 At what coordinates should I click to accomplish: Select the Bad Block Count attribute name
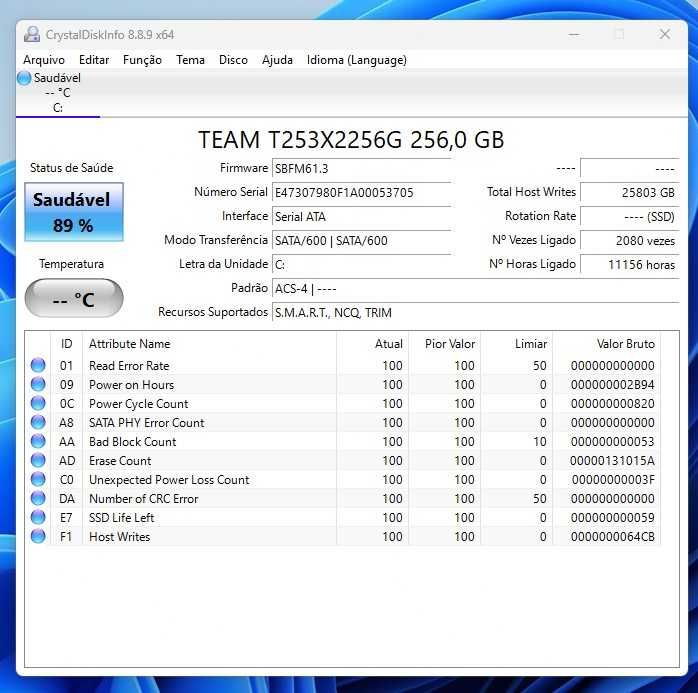pyautogui.click(x=133, y=442)
